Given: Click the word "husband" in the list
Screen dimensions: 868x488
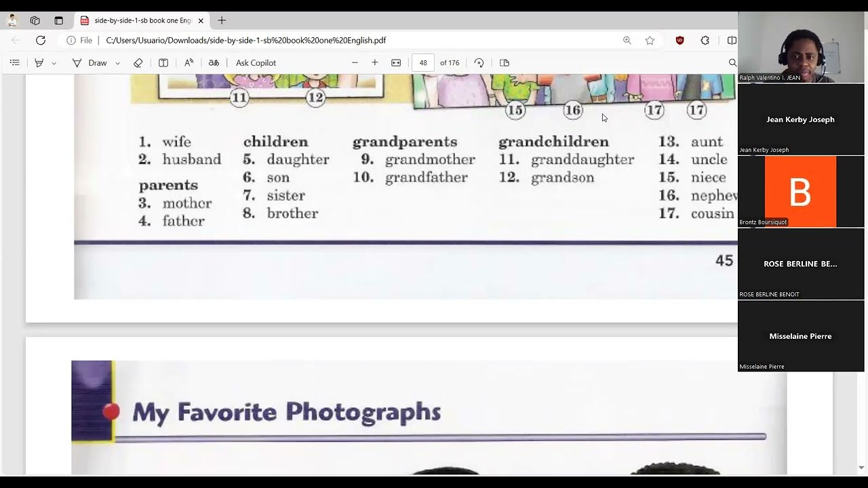Looking at the screenshot, I should click(192, 160).
